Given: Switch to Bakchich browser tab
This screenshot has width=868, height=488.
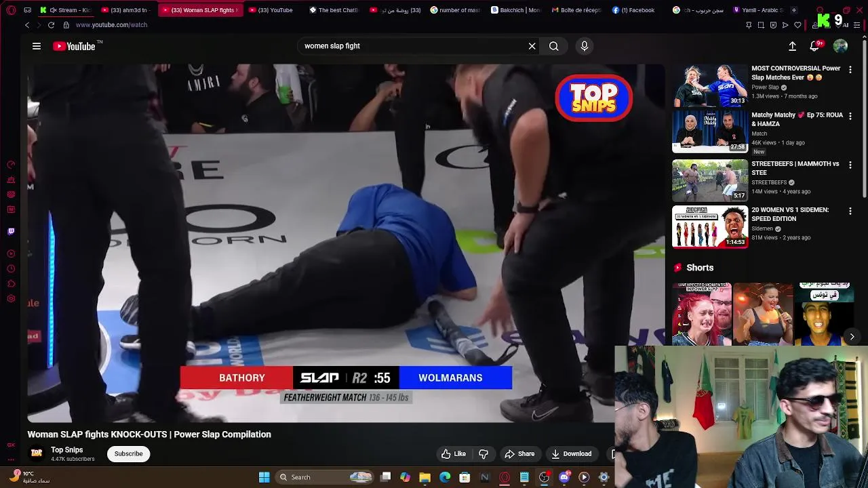Looking at the screenshot, I should point(516,10).
